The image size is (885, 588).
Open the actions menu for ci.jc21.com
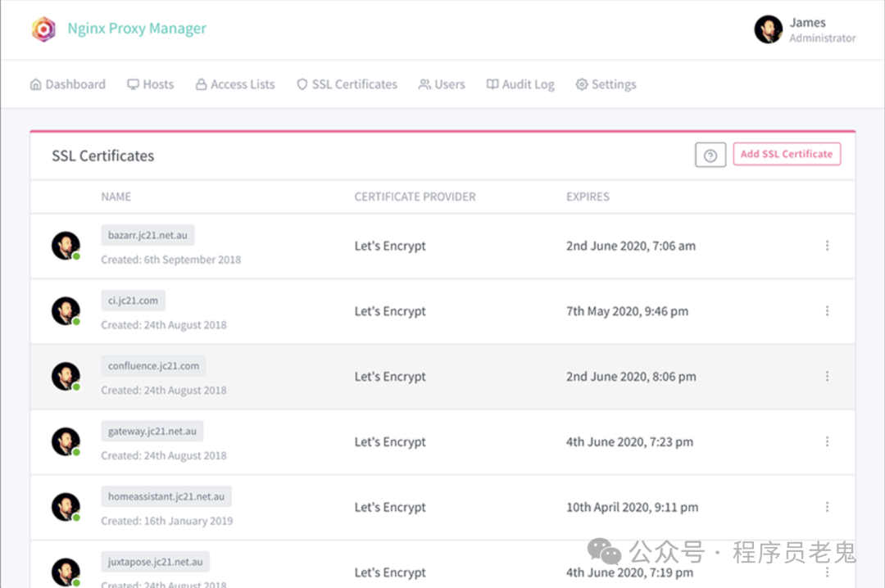827,311
